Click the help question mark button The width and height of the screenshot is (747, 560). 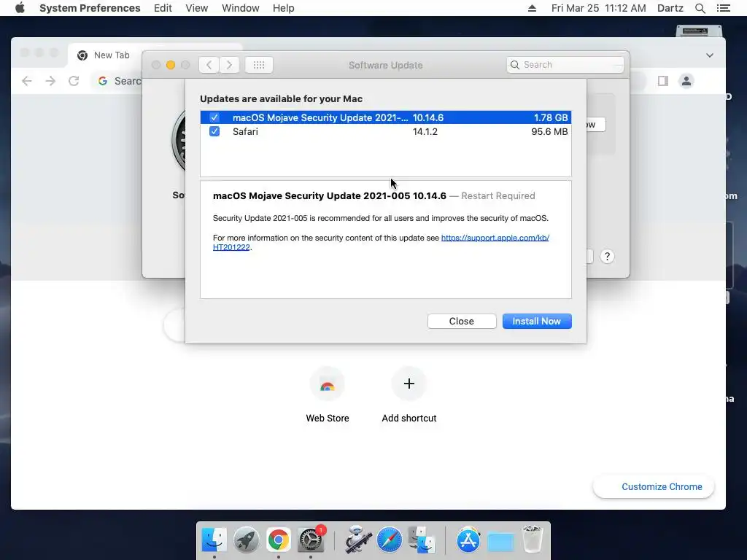pos(607,257)
